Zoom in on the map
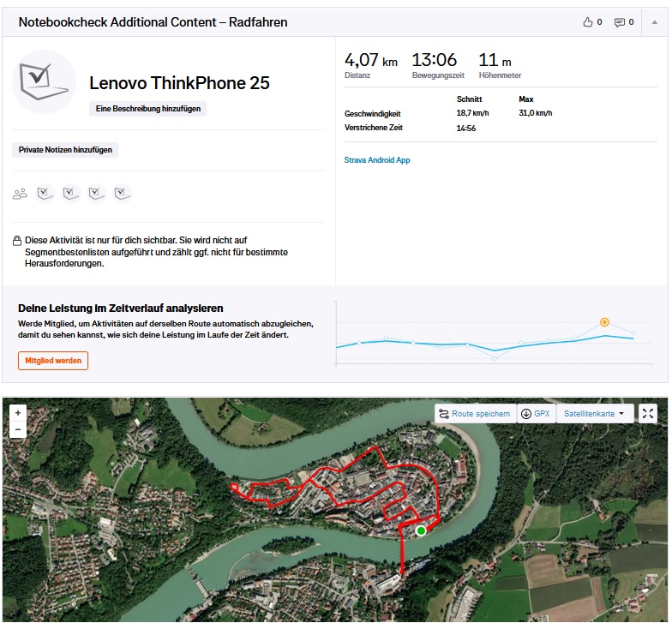The width and height of the screenshot is (672, 623). (18, 412)
